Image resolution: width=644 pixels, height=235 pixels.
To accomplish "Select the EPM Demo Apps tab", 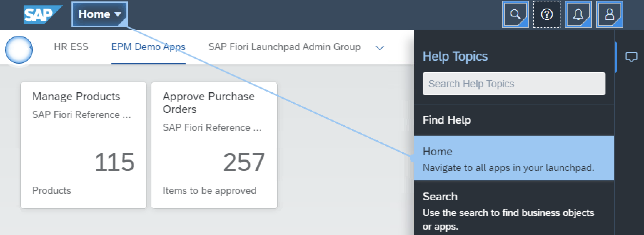I will 148,47.
